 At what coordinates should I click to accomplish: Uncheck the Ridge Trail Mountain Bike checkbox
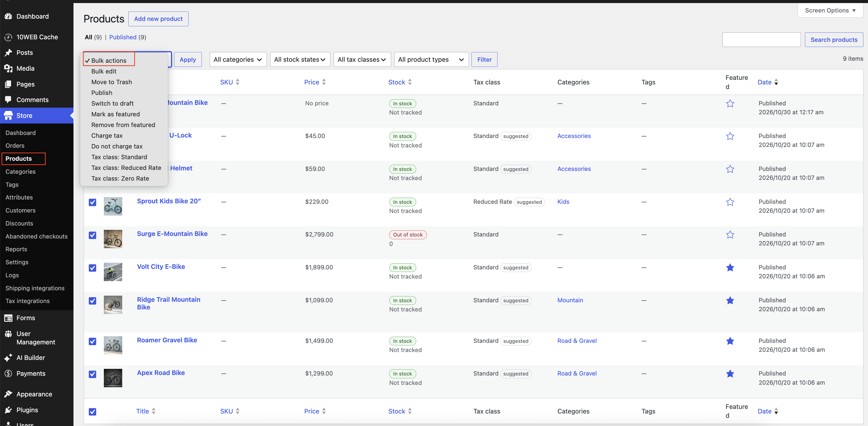pyautogui.click(x=93, y=301)
